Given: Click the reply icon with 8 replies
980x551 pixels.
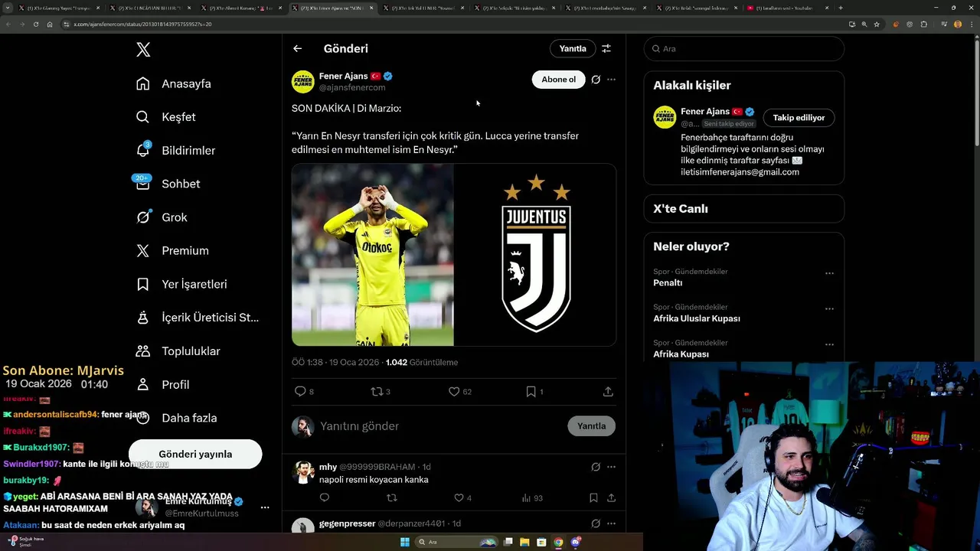Looking at the screenshot, I should (x=300, y=391).
